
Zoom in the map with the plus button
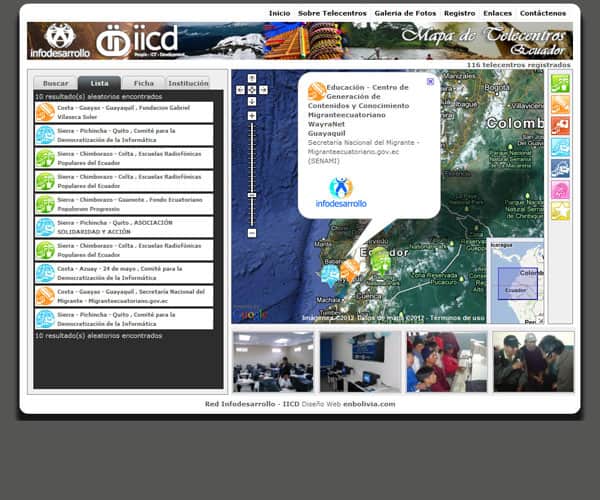[x=252, y=116]
